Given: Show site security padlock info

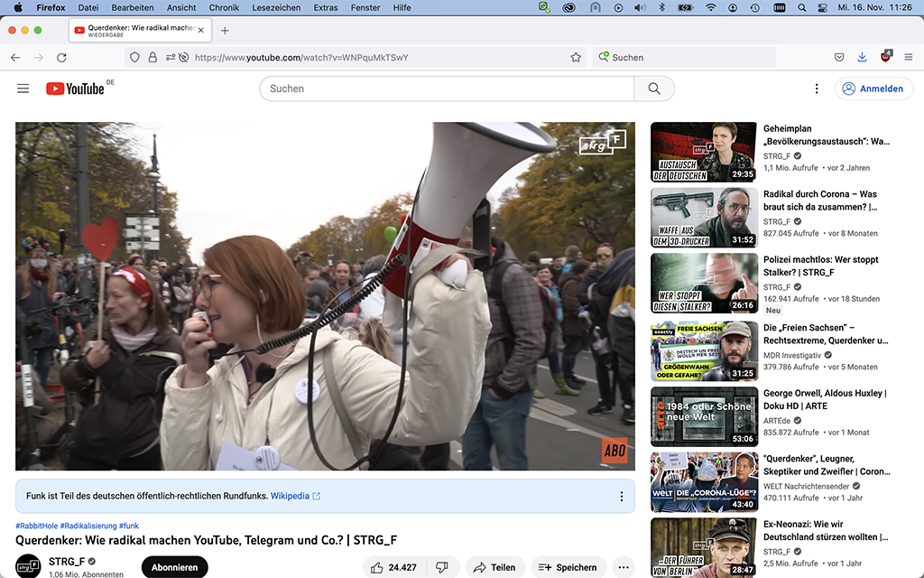Looking at the screenshot, I should [x=152, y=57].
